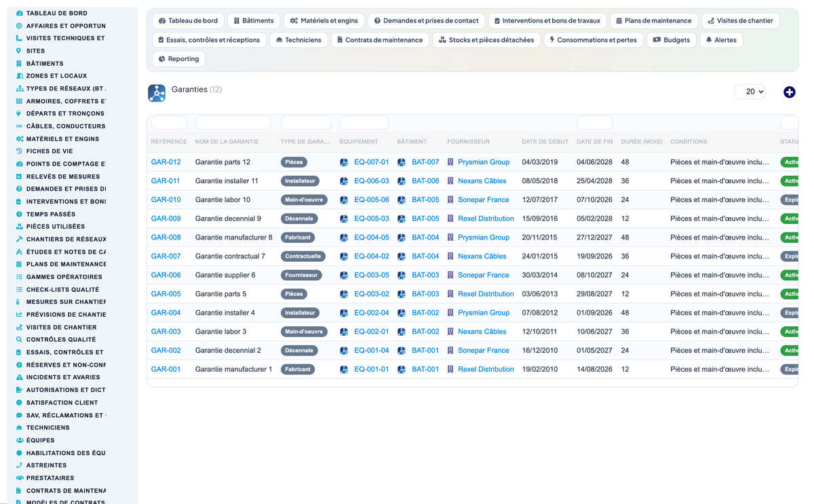Screen dimensions: 814x504
Task: Click the Astreintes sidebar icon
Action: tap(19, 465)
